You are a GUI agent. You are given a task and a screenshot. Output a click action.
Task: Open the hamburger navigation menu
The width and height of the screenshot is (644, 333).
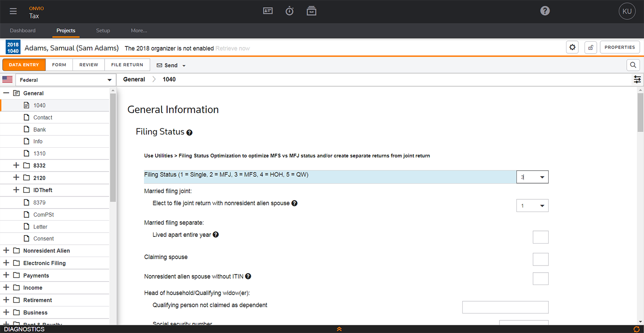(x=13, y=11)
